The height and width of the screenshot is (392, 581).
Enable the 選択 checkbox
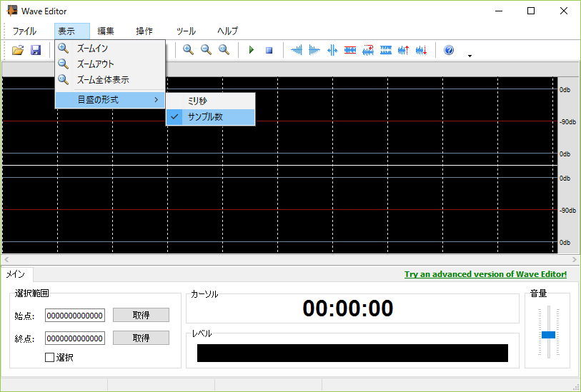click(49, 357)
